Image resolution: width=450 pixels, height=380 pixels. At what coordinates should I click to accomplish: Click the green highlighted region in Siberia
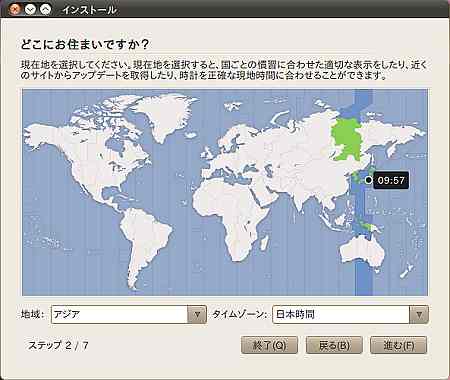pyautogui.click(x=348, y=139)
